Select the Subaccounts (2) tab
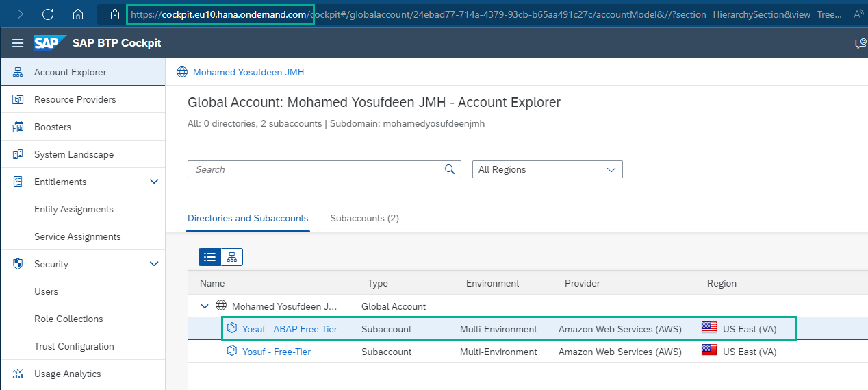 pyautogui.click(x=364, y=218)
